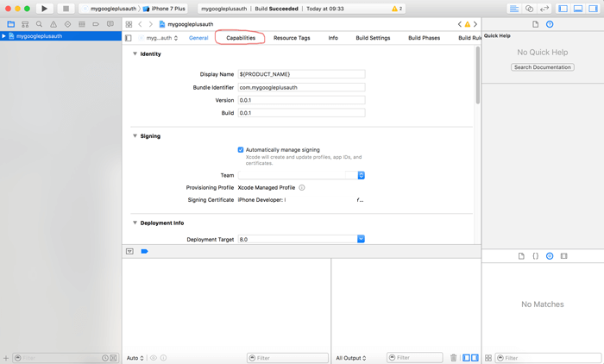Switch to the General tab
The height and width of the screenshot is (364, 604).
pos(198,38)
